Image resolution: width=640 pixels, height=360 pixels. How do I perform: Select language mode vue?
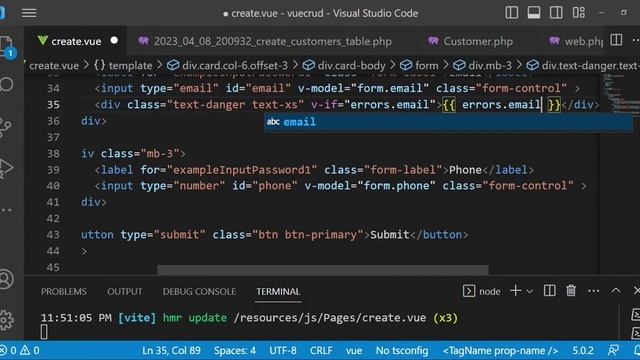pyautogui.click(x=354, y=350)
